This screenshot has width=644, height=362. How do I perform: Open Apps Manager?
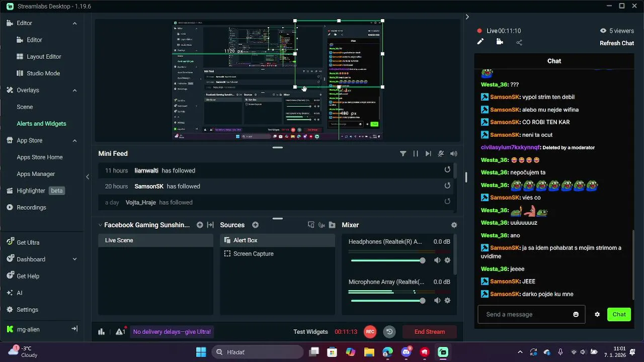click(36, 174)
